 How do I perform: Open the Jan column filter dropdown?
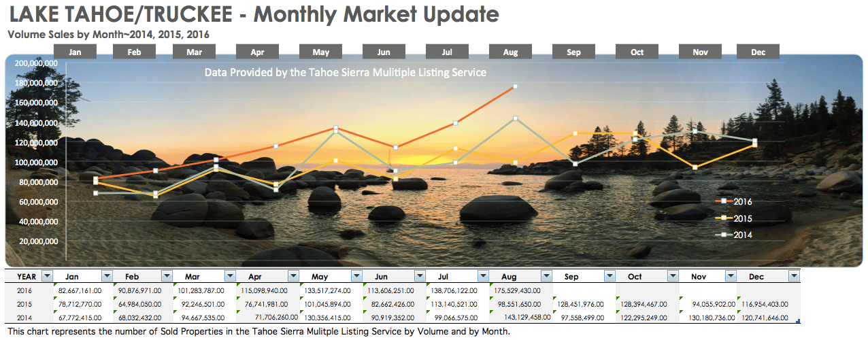[107, 276]
